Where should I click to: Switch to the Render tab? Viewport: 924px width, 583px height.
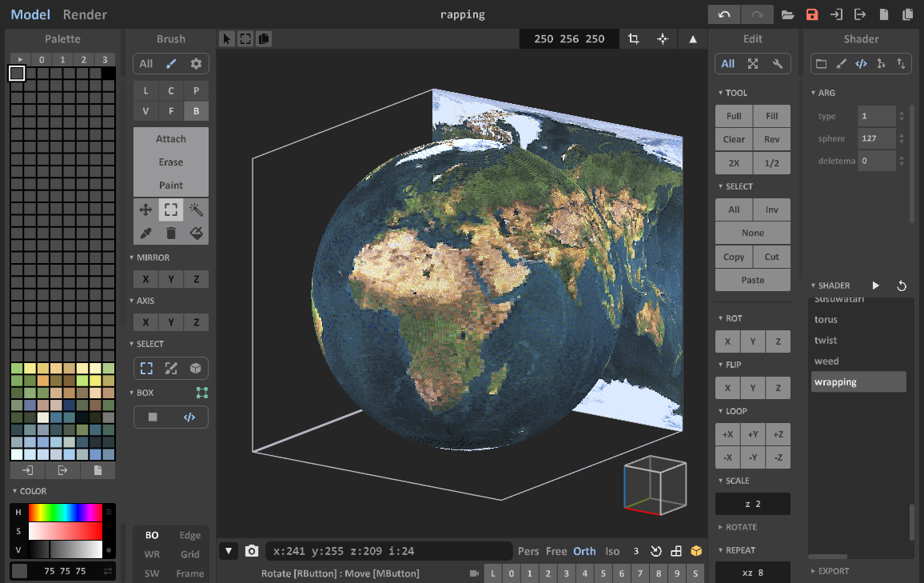[x=85, y=14]
